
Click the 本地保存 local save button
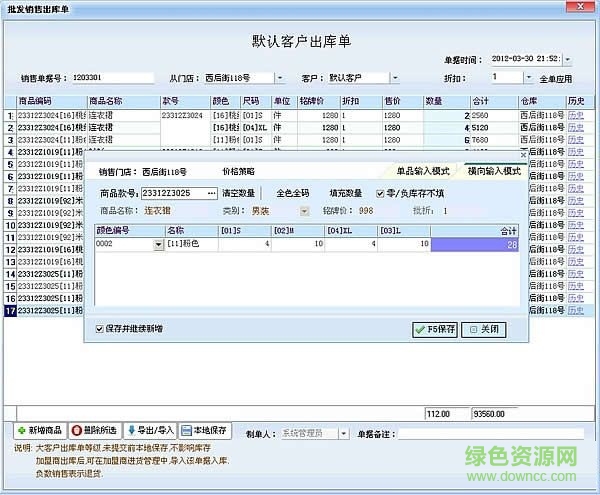pyautogui.click(x=205, y=431)
